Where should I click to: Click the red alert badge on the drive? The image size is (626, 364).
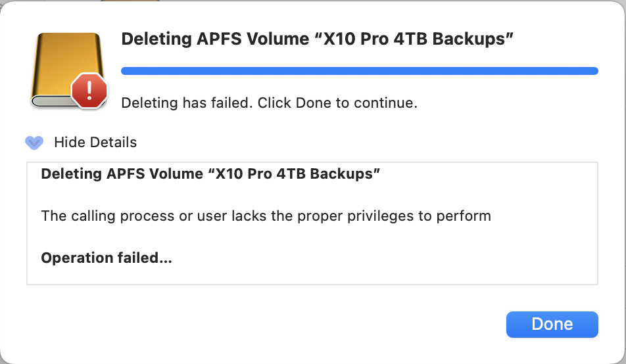click(x=88, y=90)
